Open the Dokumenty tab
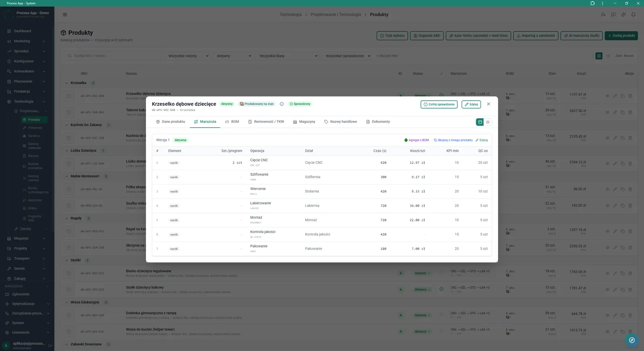Screen dimensions: 644x351 click(x=378, y=122)
